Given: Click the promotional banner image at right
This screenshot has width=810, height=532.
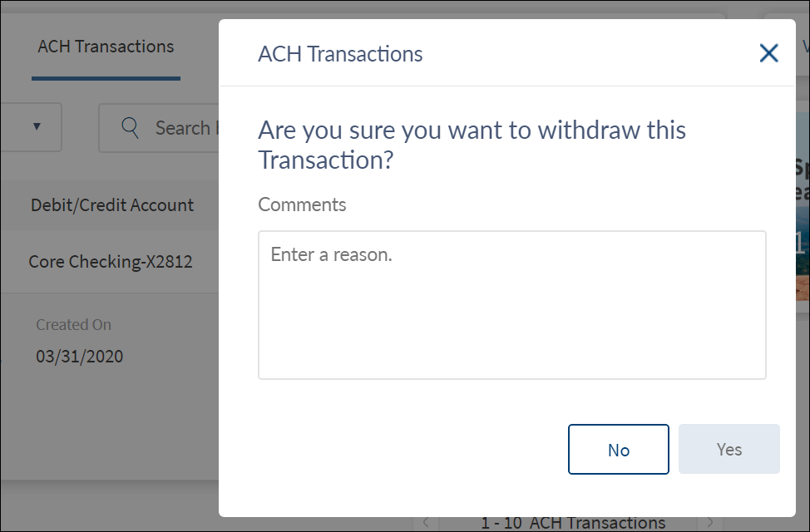Looking at the screenshot, I should coord(800,224).
